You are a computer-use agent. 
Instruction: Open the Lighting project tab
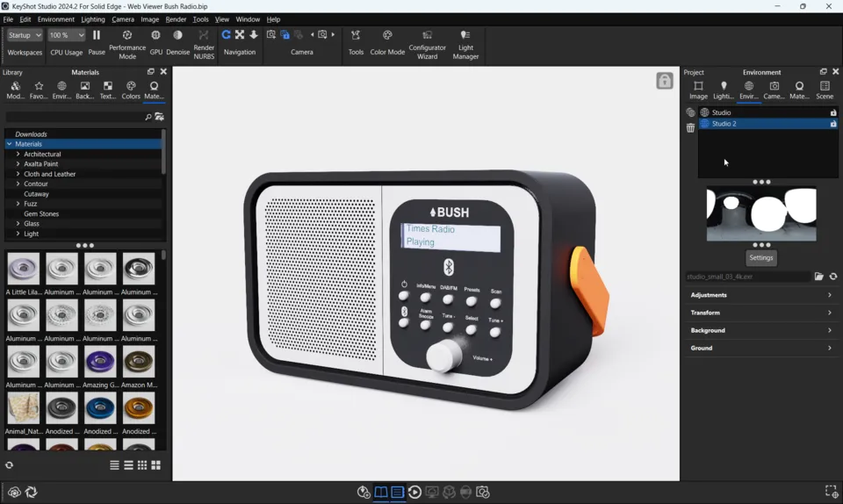(724, 90)
